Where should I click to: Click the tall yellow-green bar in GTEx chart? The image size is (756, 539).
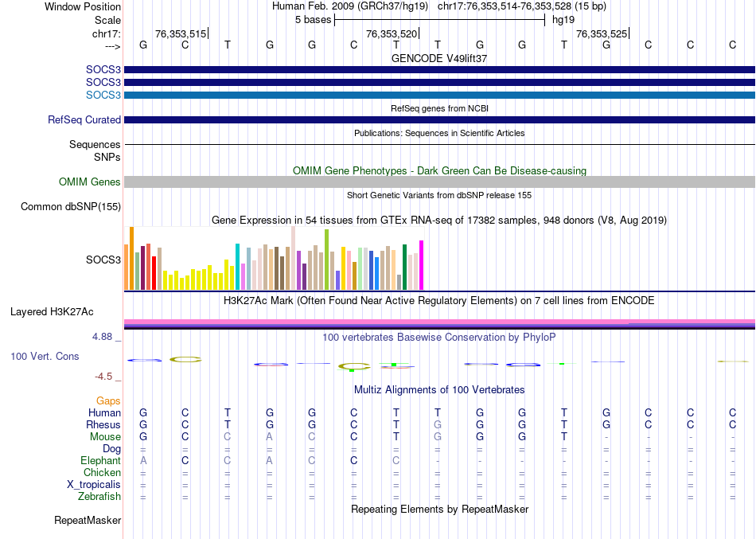326,259
